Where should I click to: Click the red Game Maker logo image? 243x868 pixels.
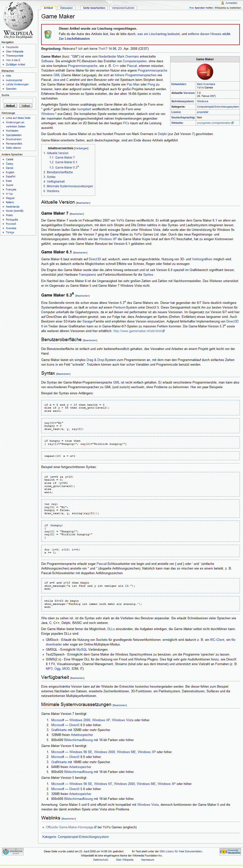coord(205,72)
